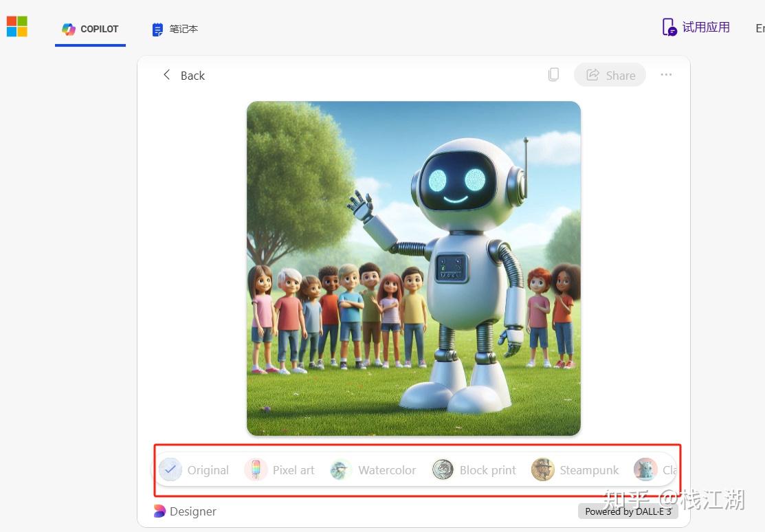This screenshot has width=765, height=532.
Task: Open the 笔记本 notebook tab
Action: 175,29
